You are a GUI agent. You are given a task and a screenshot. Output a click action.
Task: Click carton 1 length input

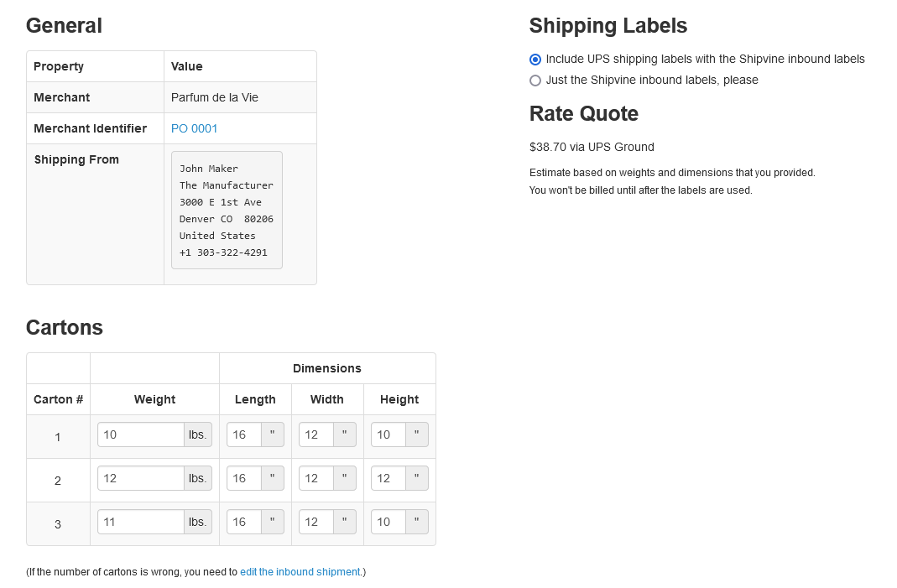coord(244,434)
